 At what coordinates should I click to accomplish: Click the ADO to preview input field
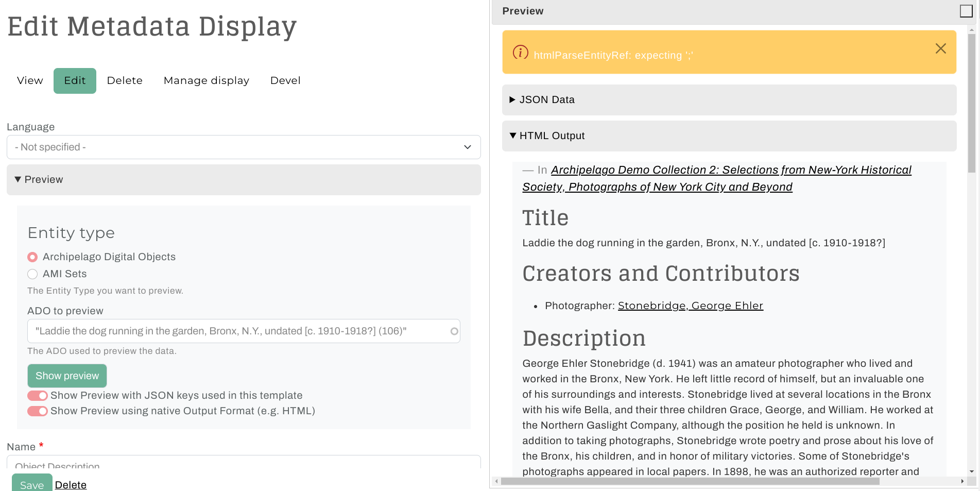[237, 331]
